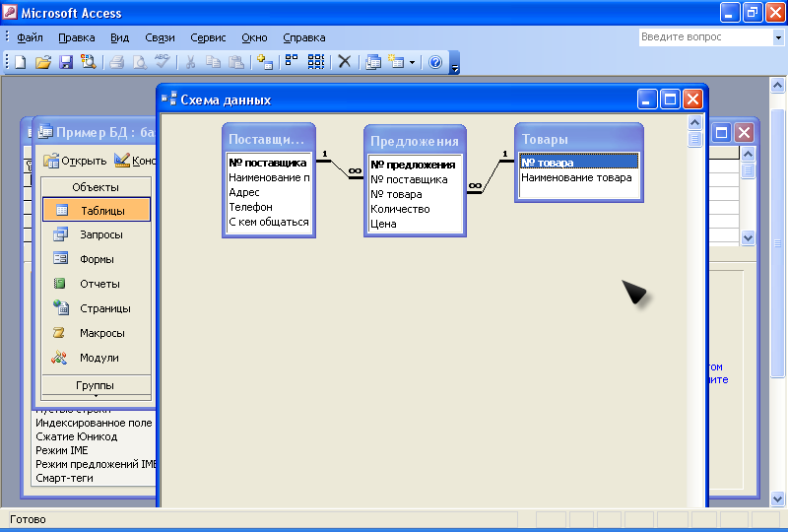Click Show All Relationships icon

315,62
